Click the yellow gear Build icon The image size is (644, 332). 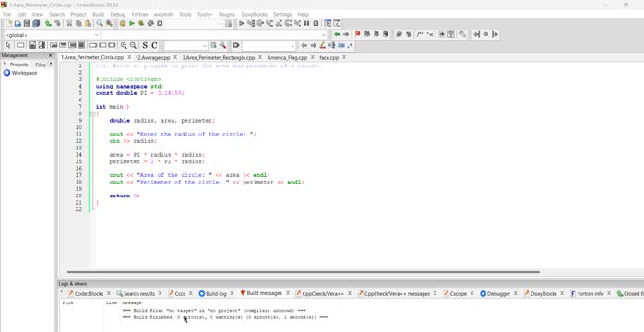pyautogui.click(x=123, y=23)
